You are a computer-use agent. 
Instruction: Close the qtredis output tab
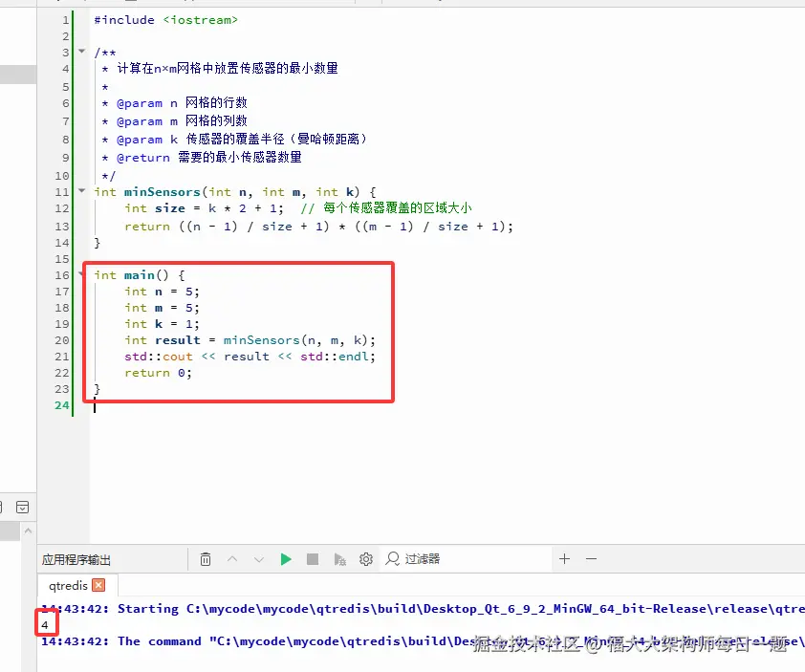pyautogui.click(x=98, y=585)
